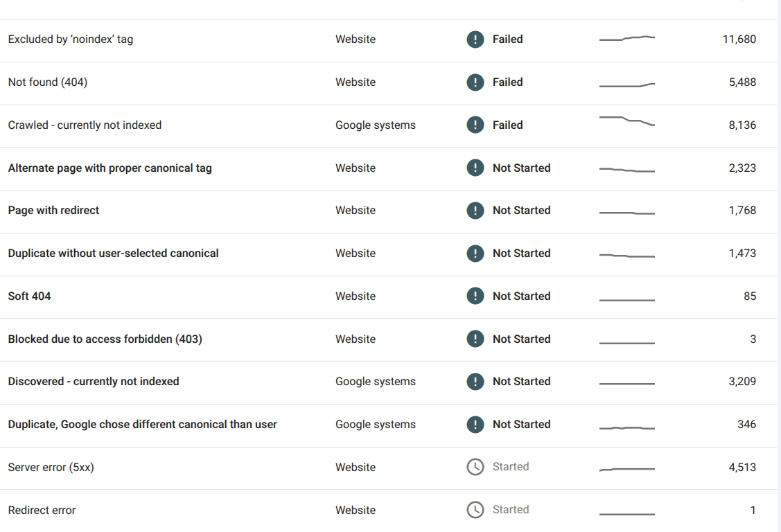781x532 pixels.
Task: Click the clock icon for Server error (5xx)
Action: pos(475,468)
